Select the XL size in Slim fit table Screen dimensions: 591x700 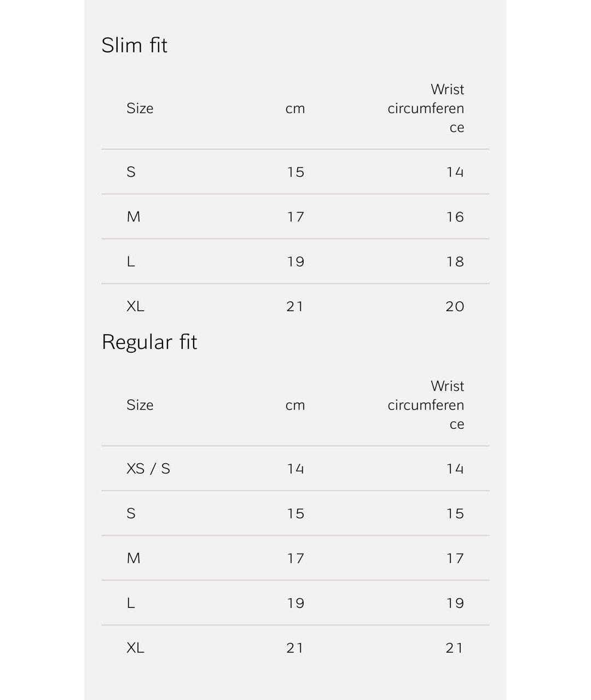point(136,306)
